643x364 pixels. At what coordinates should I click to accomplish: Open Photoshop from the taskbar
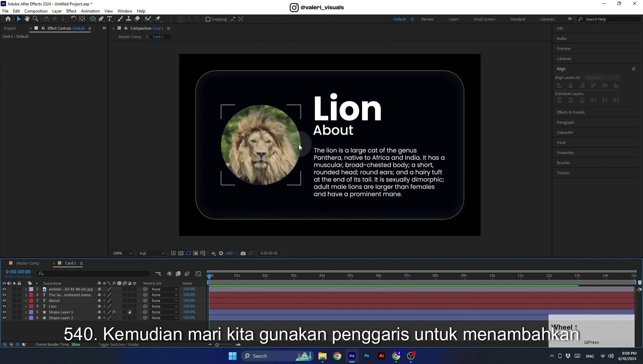pos(367,356)
